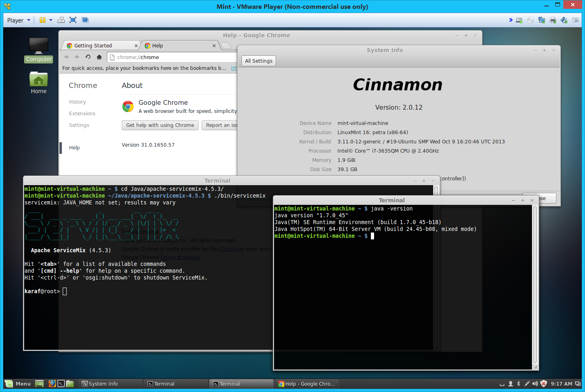Click the 1.9 GiB memory value
The image size is (585, 392).
(346, 160)
